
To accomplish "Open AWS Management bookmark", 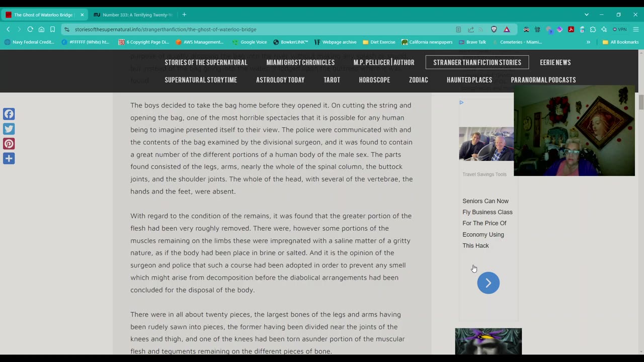I will (199, 42).
